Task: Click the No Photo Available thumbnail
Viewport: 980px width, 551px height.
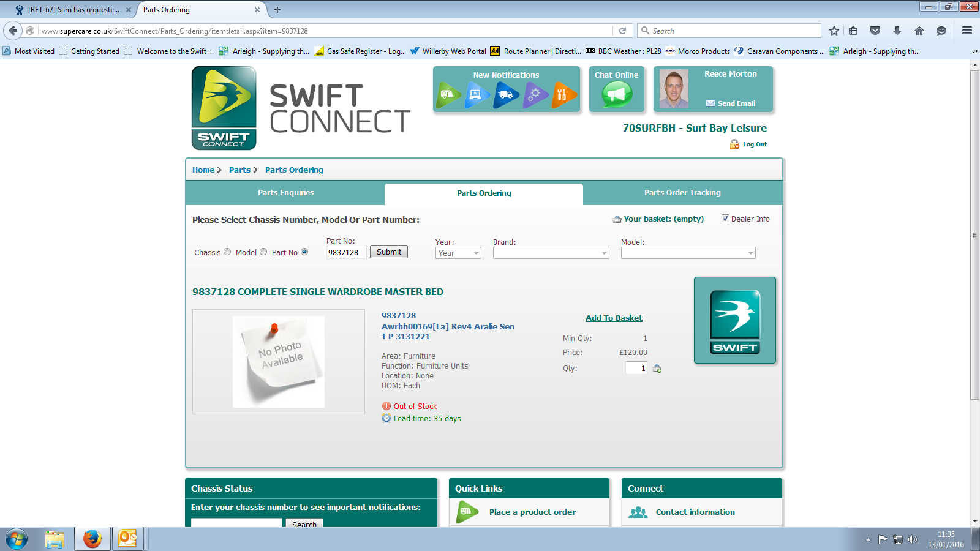Action: coord(279,362)
